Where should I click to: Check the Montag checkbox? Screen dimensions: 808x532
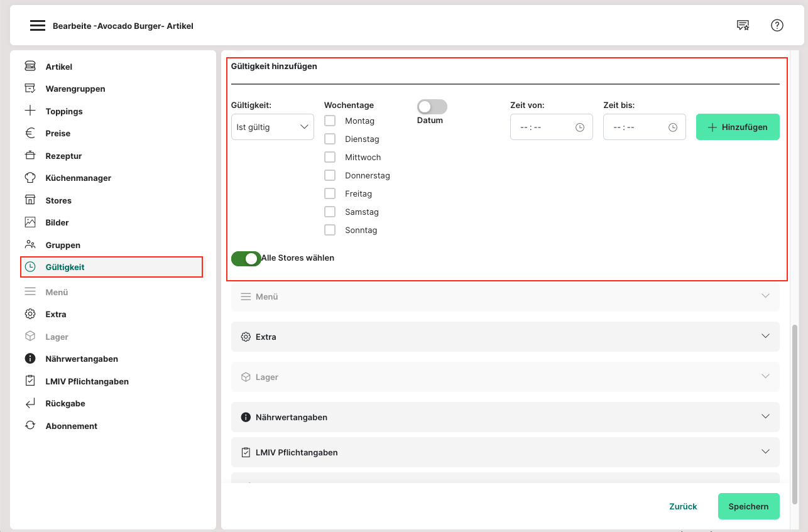(330, 121)
